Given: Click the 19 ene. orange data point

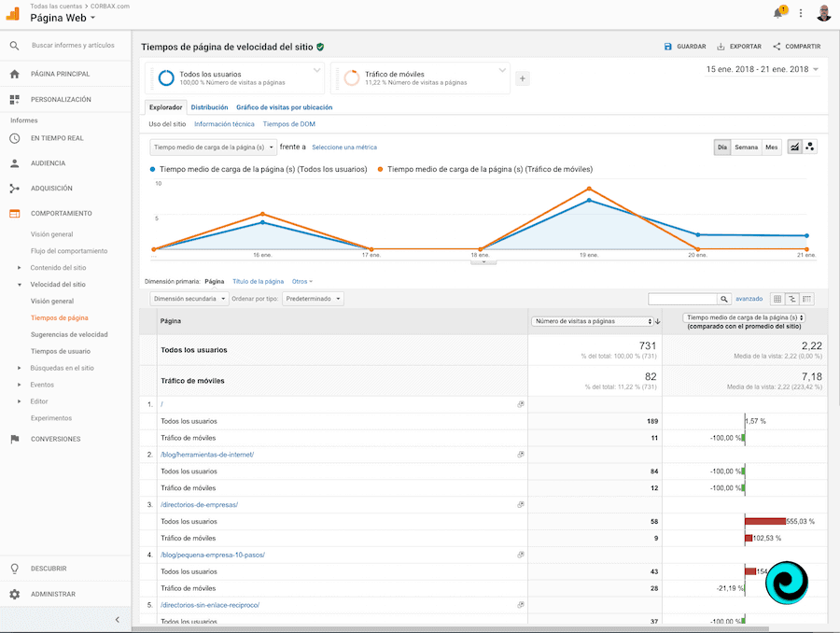Looking at the screenshot, I should tap(589, 189).
